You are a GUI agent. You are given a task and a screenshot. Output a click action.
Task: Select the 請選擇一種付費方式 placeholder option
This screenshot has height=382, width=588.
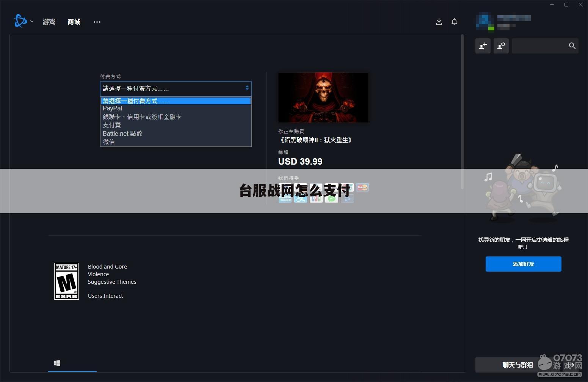pos(176,101)
